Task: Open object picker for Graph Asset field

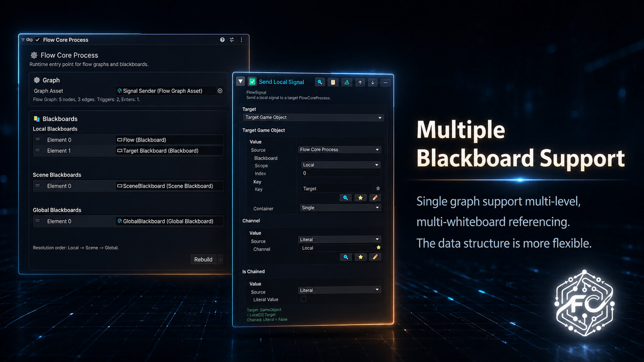Action: point(219,91)
